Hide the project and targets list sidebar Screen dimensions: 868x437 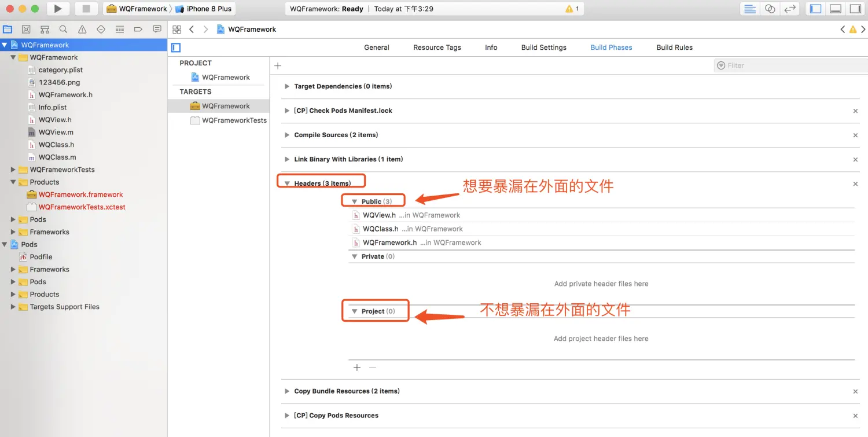[176, 47]
